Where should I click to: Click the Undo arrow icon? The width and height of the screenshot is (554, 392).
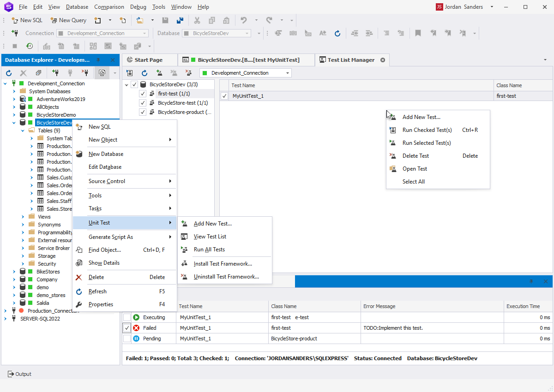click(x=244, y=20)
